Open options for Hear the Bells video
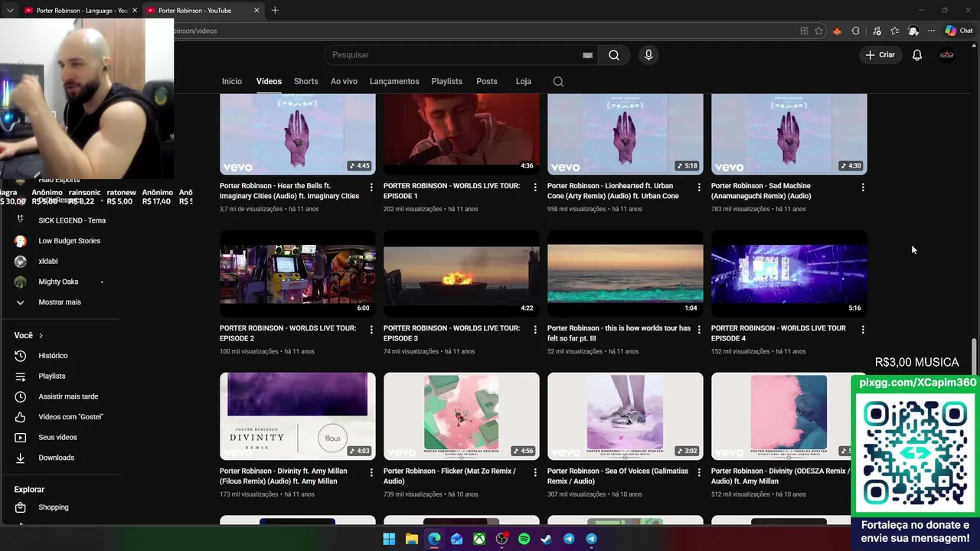This screenshot has height=551, width=980. pos(371,187)
